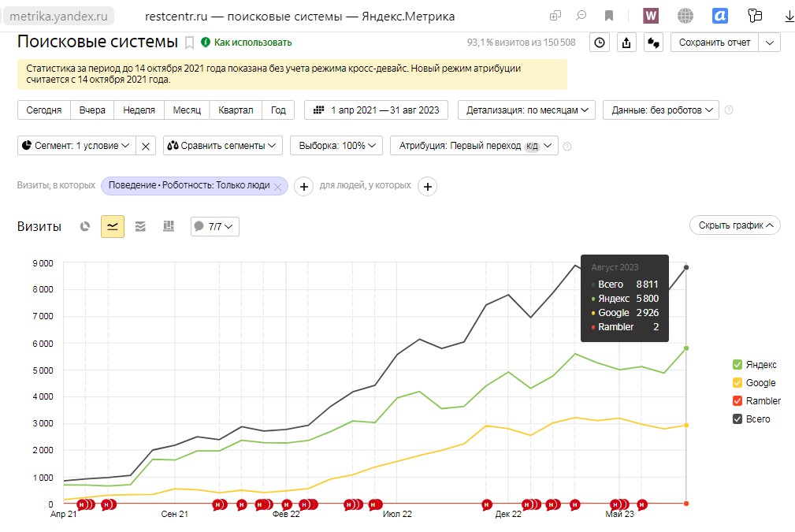Select the Сегодня period tab

[44, 110]
